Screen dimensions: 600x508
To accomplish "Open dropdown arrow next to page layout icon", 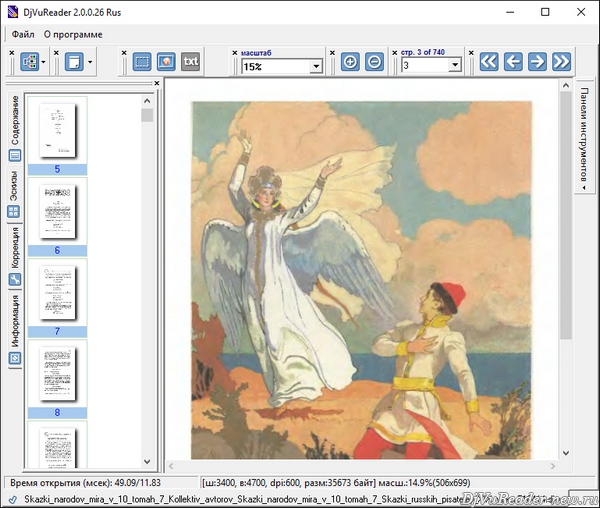I will pyautogui.click(x=90, y=62).
